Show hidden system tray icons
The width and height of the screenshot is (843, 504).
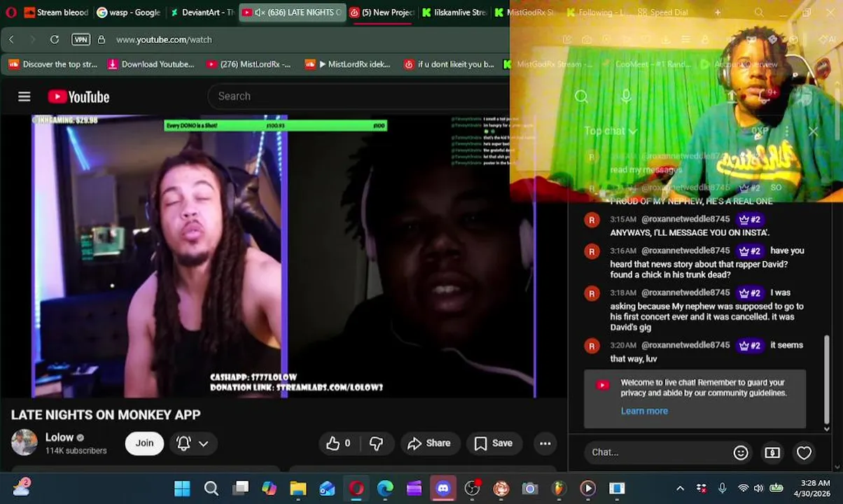coord(680,489)
